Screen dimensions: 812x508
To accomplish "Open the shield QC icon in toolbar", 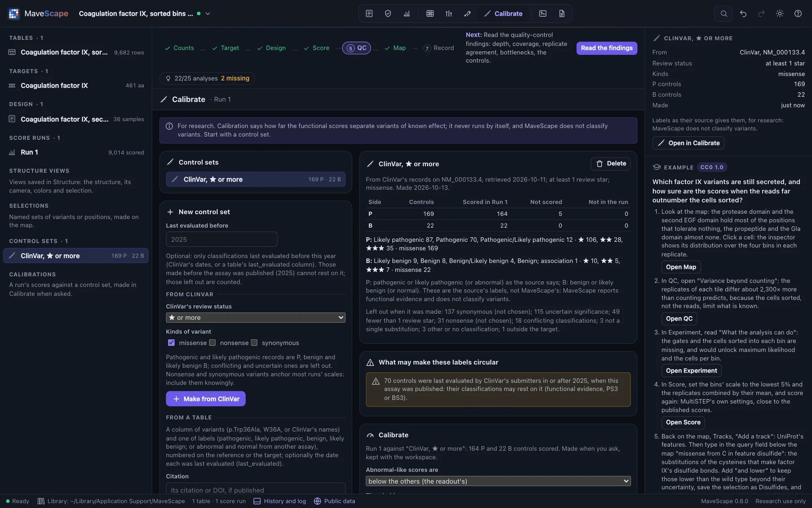I will click(x=388, y=13).
